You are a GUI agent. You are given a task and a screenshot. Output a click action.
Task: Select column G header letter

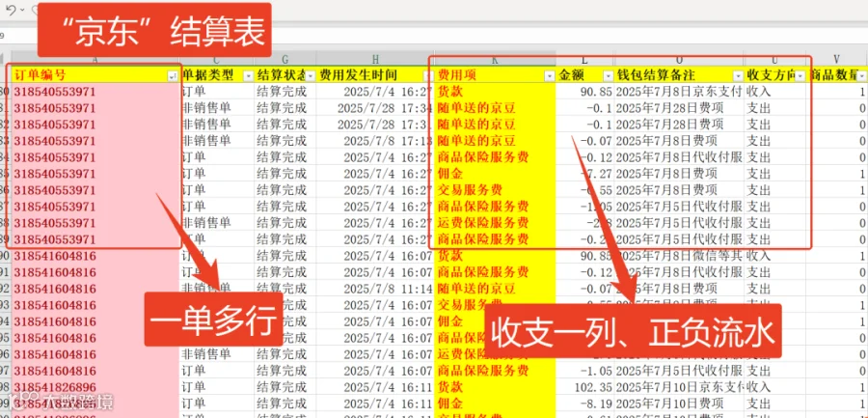(285, 60)
